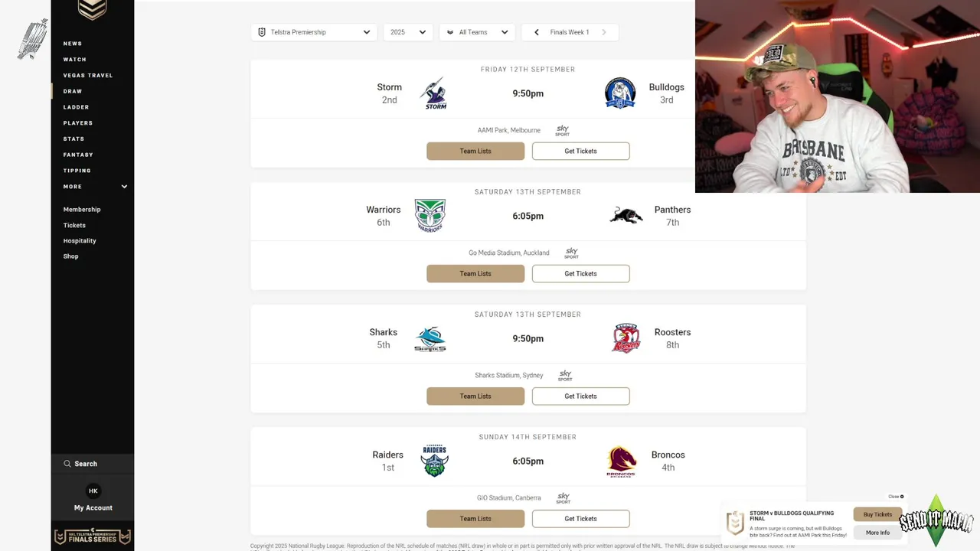
Task: Click the Raiders team logo
Action: coord(434,461)
